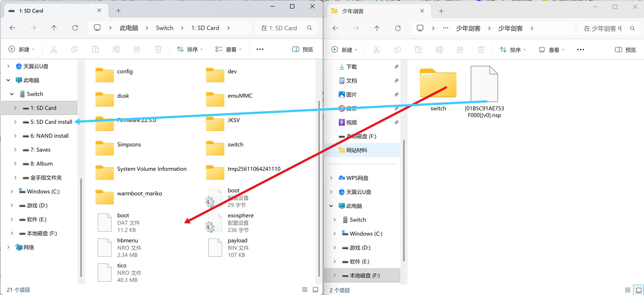Click Rename icon in SD Card window toolbar
Image resolution: width=644 pixels, height=295 pixels.
[116, 49]
